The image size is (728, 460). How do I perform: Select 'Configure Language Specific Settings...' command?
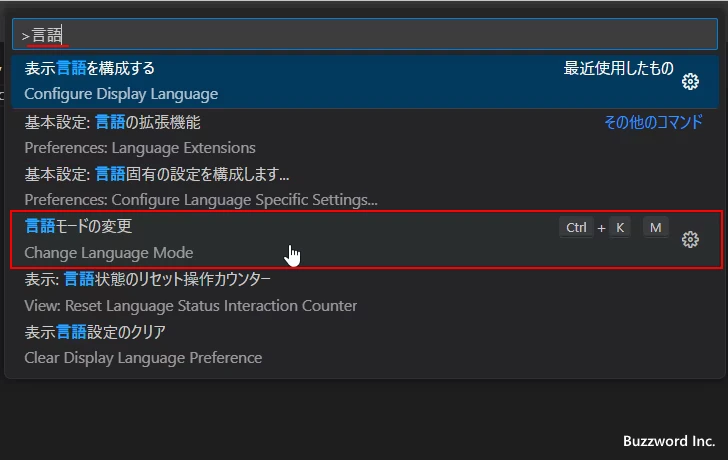365,187
